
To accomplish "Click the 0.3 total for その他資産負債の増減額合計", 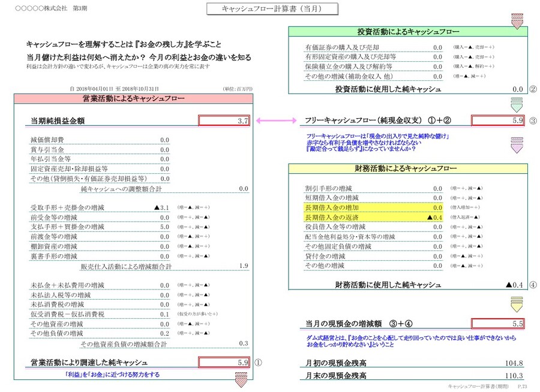I will click(244, 343).
